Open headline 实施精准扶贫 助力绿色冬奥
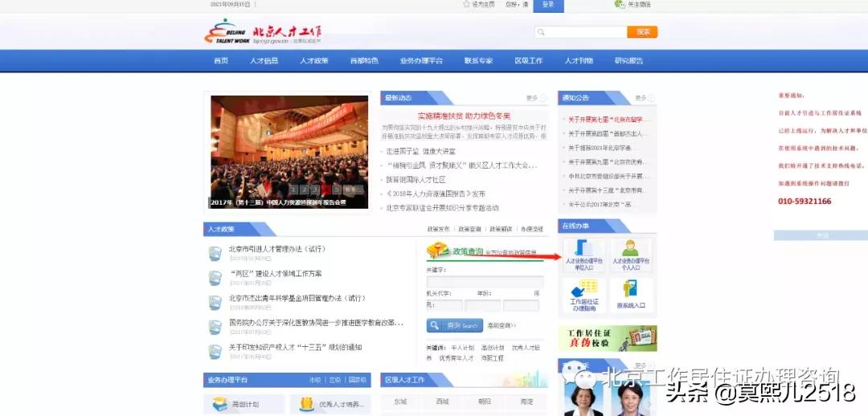 click(464, 116)
